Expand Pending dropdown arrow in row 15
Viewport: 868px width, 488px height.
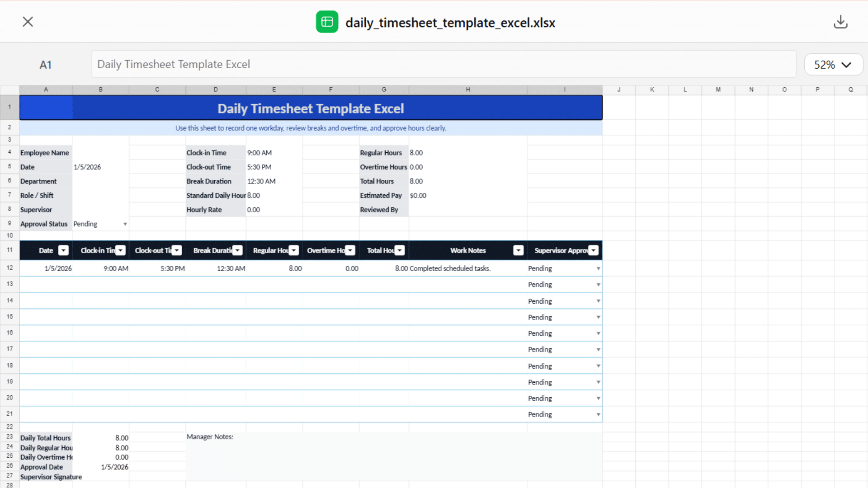click(598, 317)
